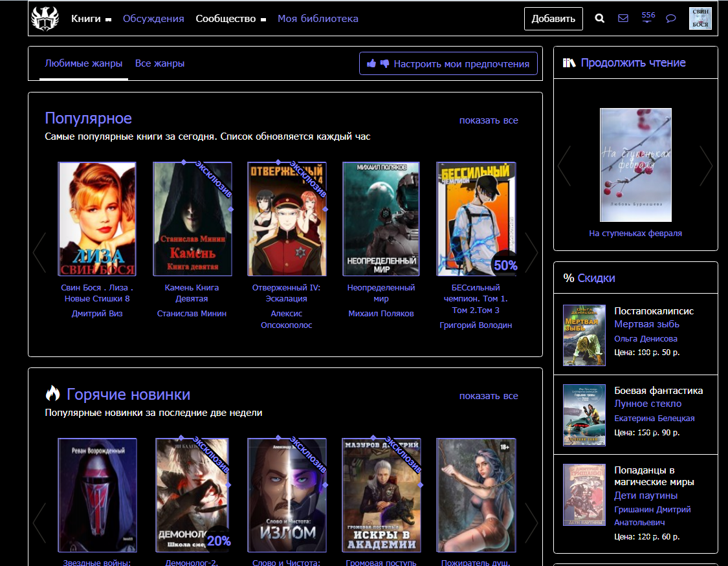Viewport: 728px width, 566px height.
Task: Open search with the magnifier icon
Action: [x=599, y=19]
